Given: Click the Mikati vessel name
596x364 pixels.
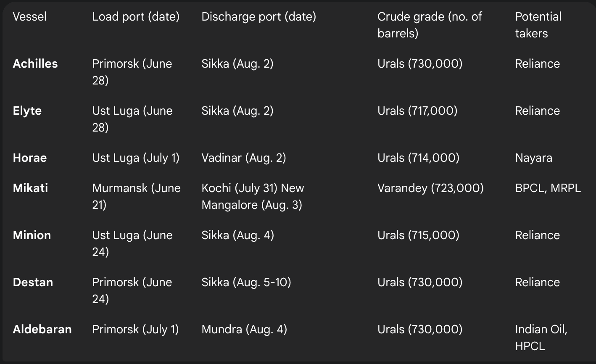Looking at the screenshot, I should tap(30, 188).
